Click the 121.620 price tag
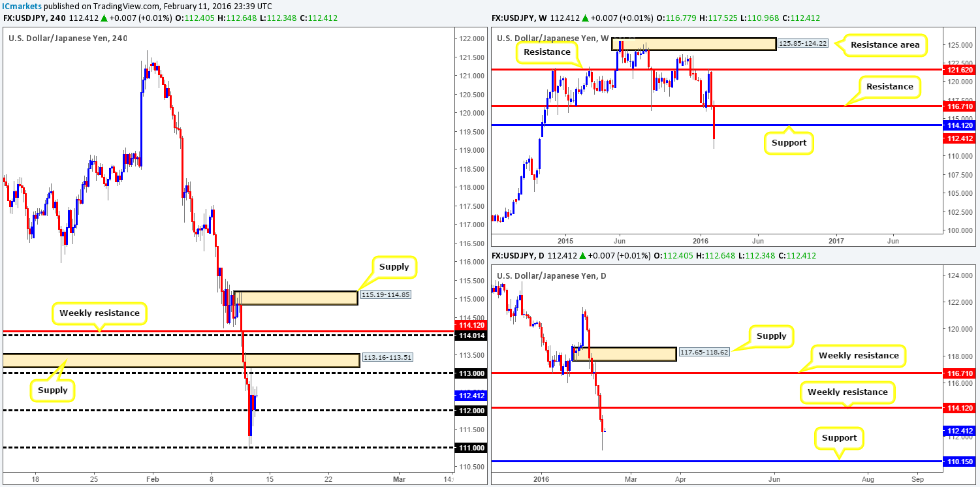Viewport: 980px width, 487px height. 958,69
